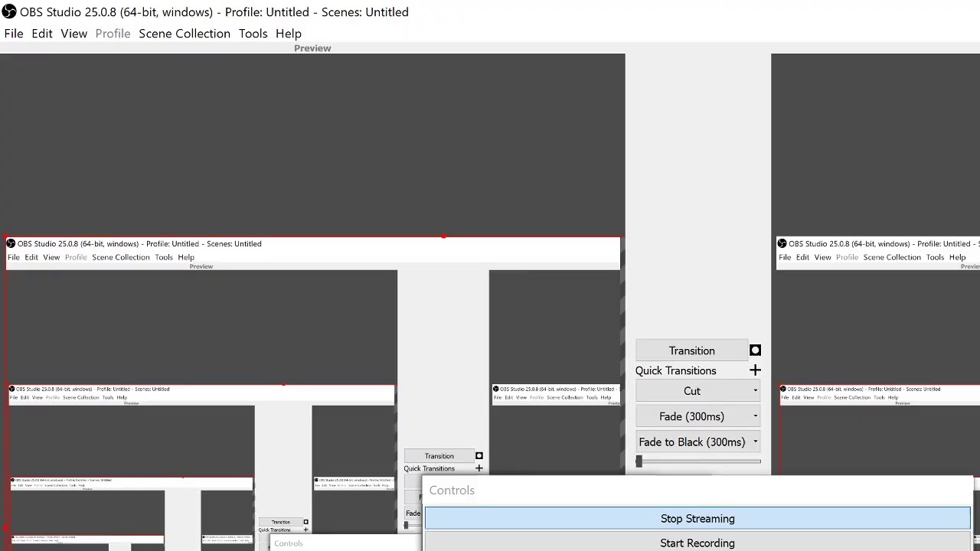
Task: Add a quick transition with plus icon
Action: pos(755,370)
